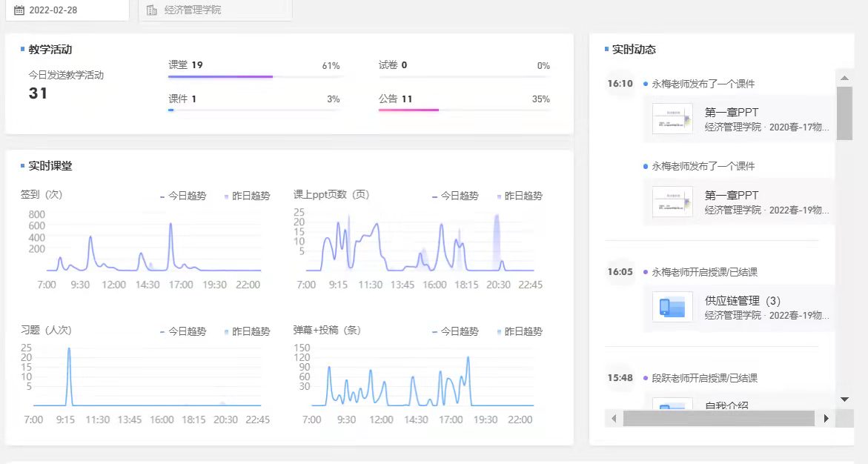Open second 第一章PPT courseware thumbnail
Image resolution: width=868 pixels, height=464 pixels.
(x=672, y=202)
